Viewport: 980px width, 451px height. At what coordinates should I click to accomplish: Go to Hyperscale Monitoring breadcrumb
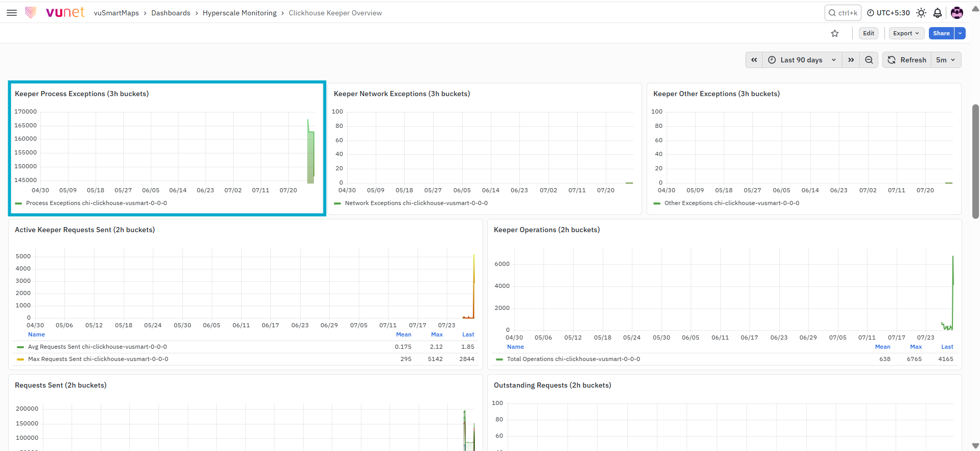(240, 13)
